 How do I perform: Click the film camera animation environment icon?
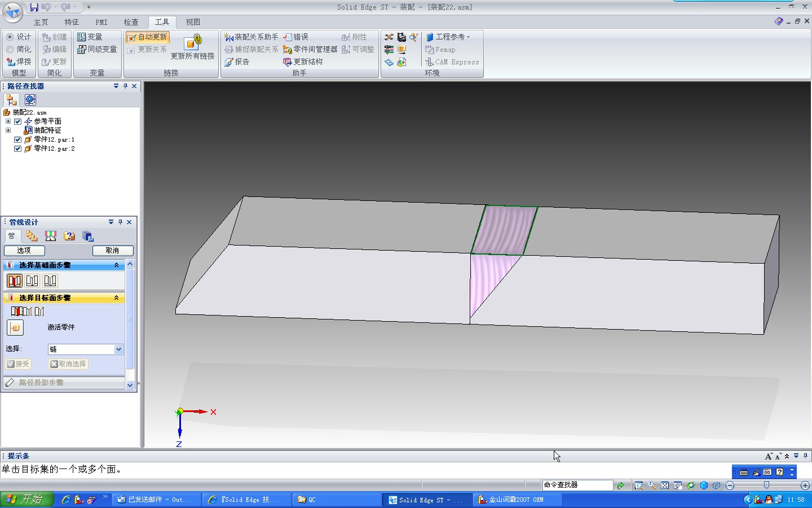pos(401,37)
